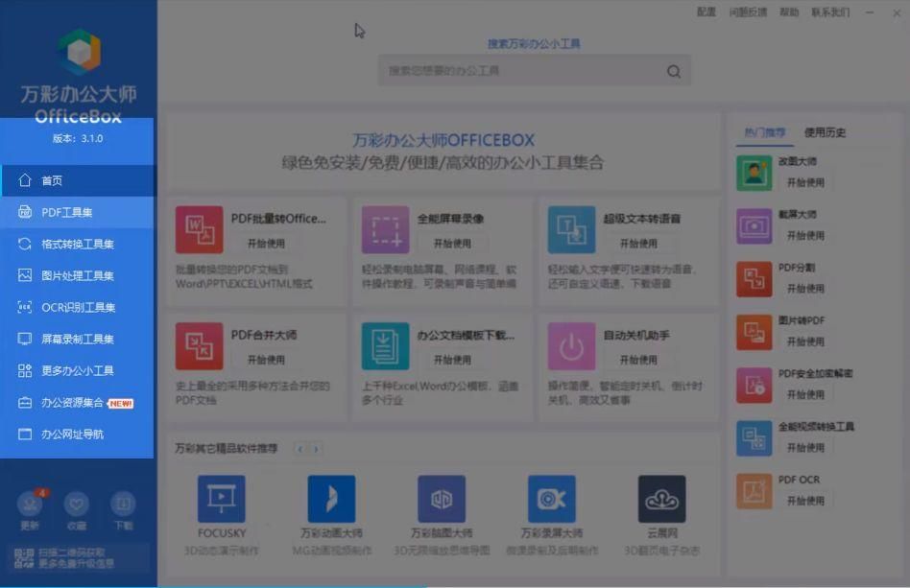The width and height of the screenshot is (910, 588).
Task: Click the 全能视频转换工具 blue icon
Action: [x=754, y=438]
